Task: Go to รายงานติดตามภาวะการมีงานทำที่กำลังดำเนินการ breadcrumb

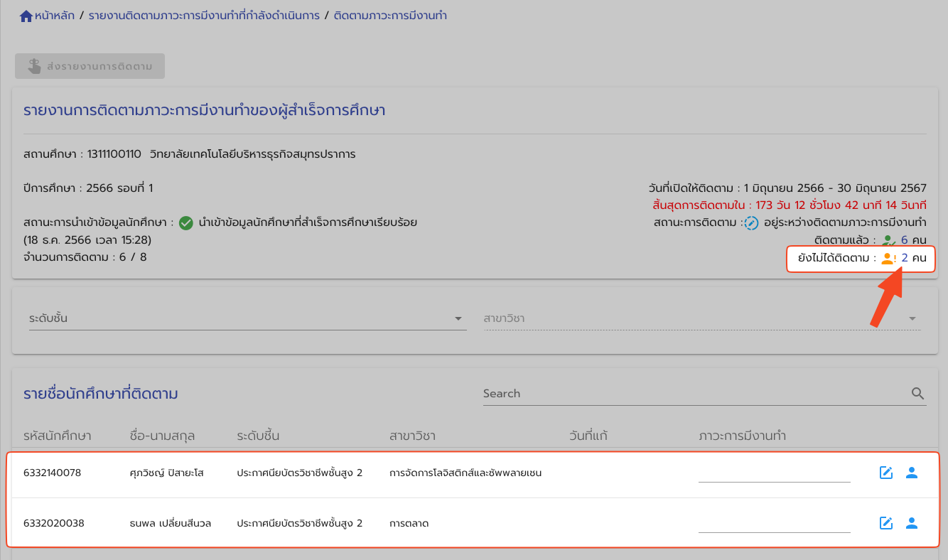Action: point(204,16)
